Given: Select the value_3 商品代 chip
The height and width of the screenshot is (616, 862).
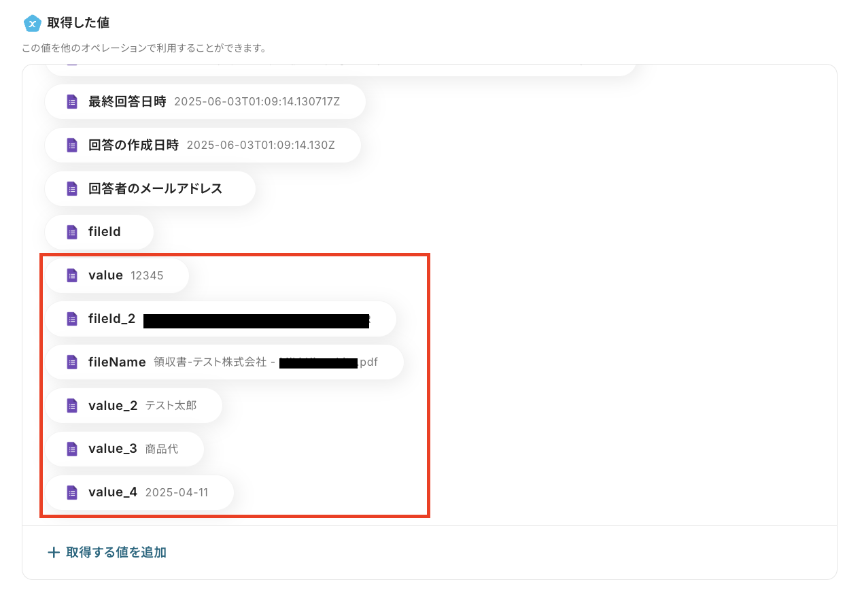Looking at the screenshot, I should coord(124,449).
